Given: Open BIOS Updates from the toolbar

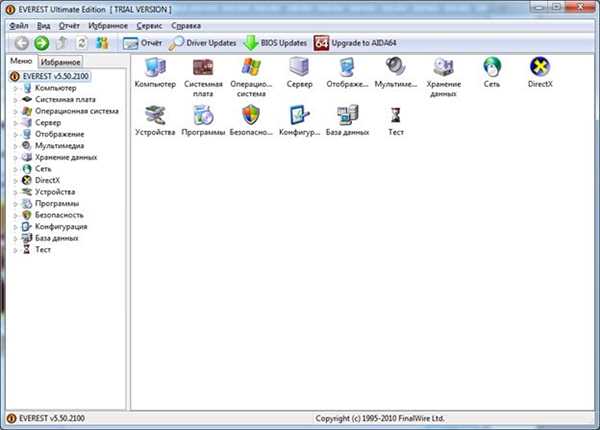Looking at the screenshot, I should click(275, 43).
